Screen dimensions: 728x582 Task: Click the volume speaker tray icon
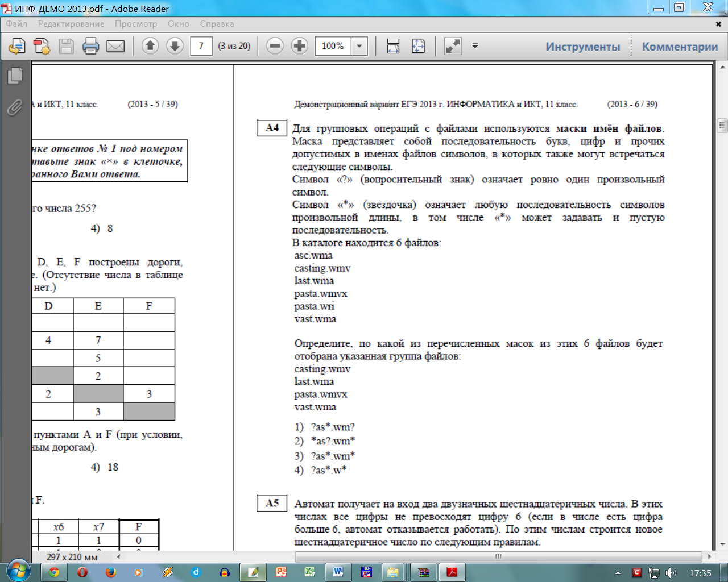tap(672, 573)
